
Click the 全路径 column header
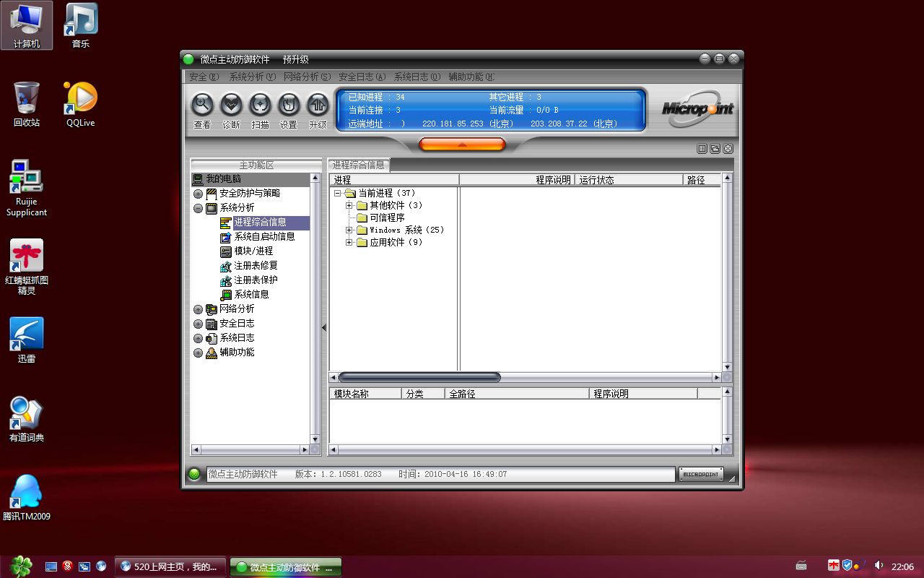(517, 394)
